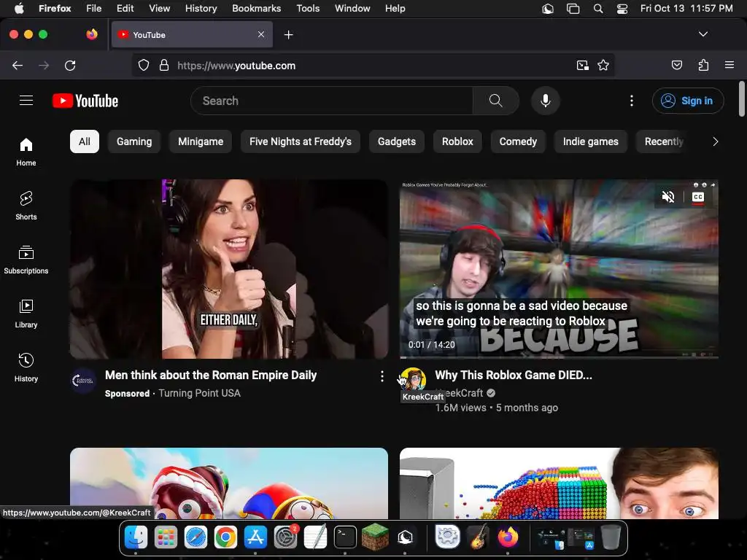Click the Sign in button
The image size is (747, 560).
click(688, 101)
